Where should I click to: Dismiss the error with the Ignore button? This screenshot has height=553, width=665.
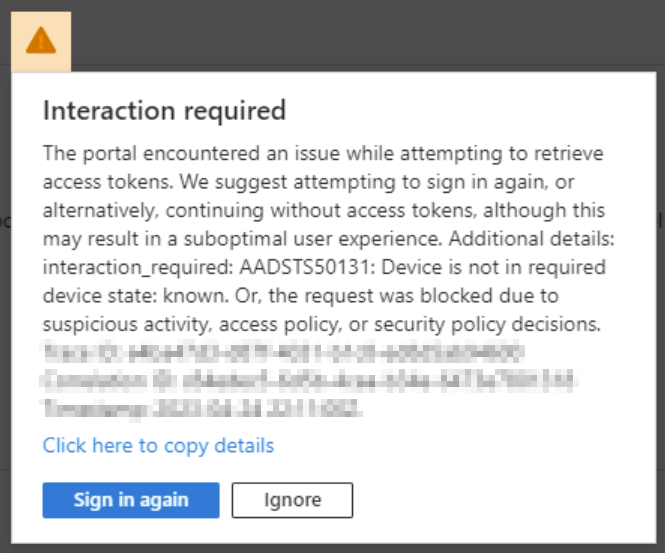click(x=292, y=500)
